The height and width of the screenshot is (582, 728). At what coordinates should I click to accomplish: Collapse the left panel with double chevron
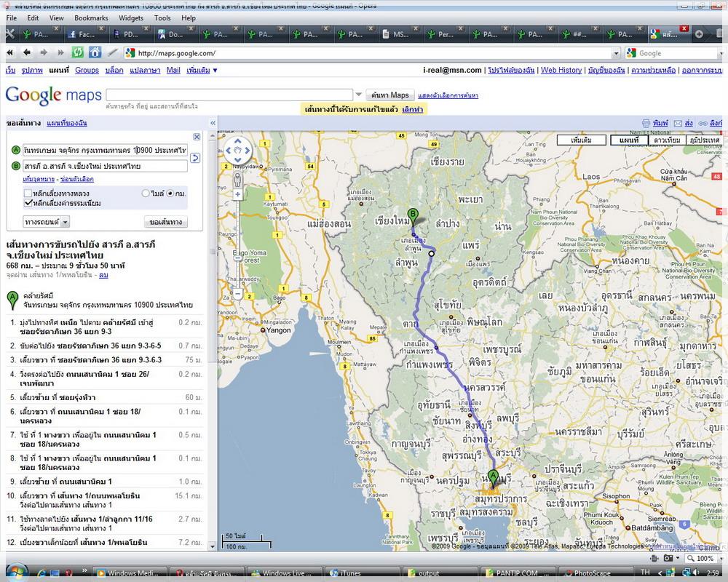[x=213, y=123]
